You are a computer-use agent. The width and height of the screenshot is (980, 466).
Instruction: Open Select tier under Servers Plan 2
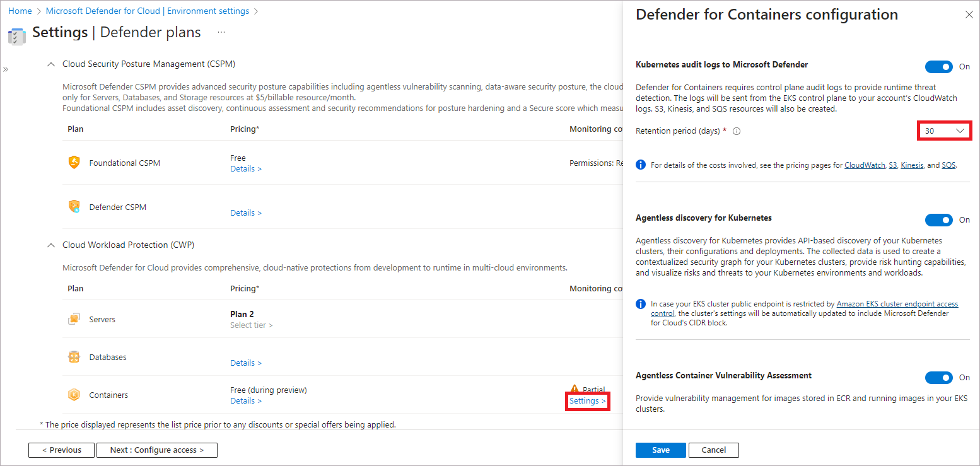(252, 325)
